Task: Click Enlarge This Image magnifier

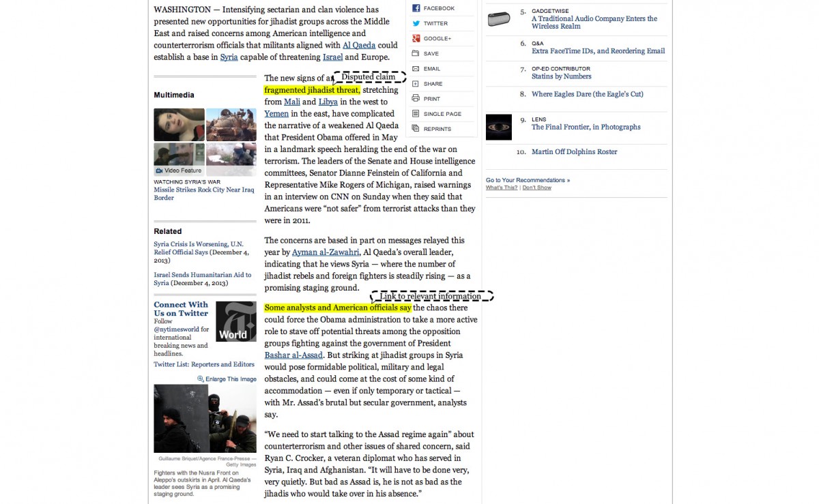Action: pos(201,379)
